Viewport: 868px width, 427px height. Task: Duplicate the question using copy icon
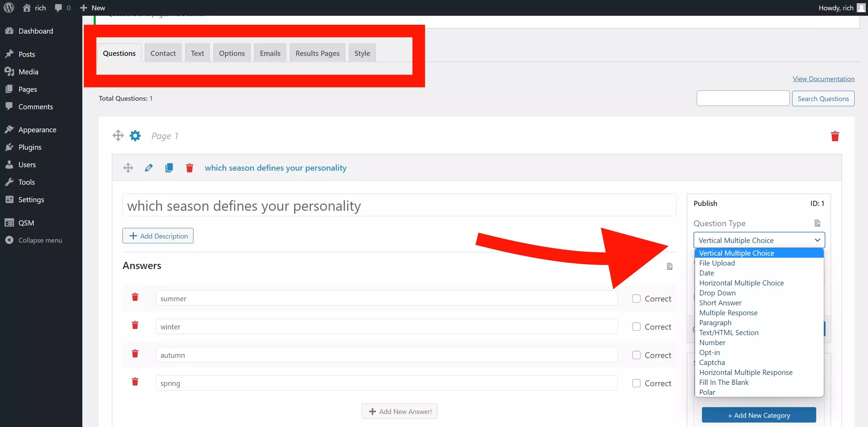click(x=169, y=168)
